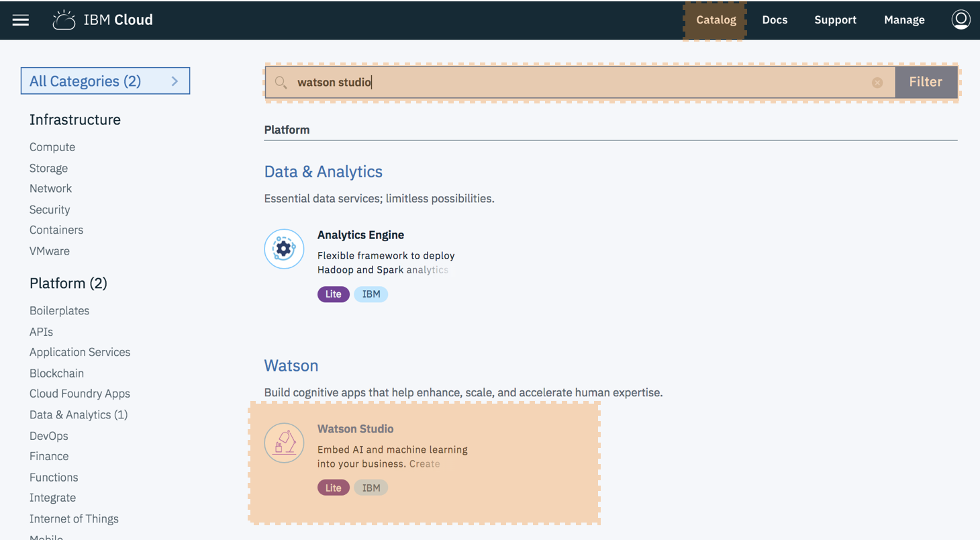980x540 pixels.
Task: Open the Catalog tab
Action: click(716, 20)
